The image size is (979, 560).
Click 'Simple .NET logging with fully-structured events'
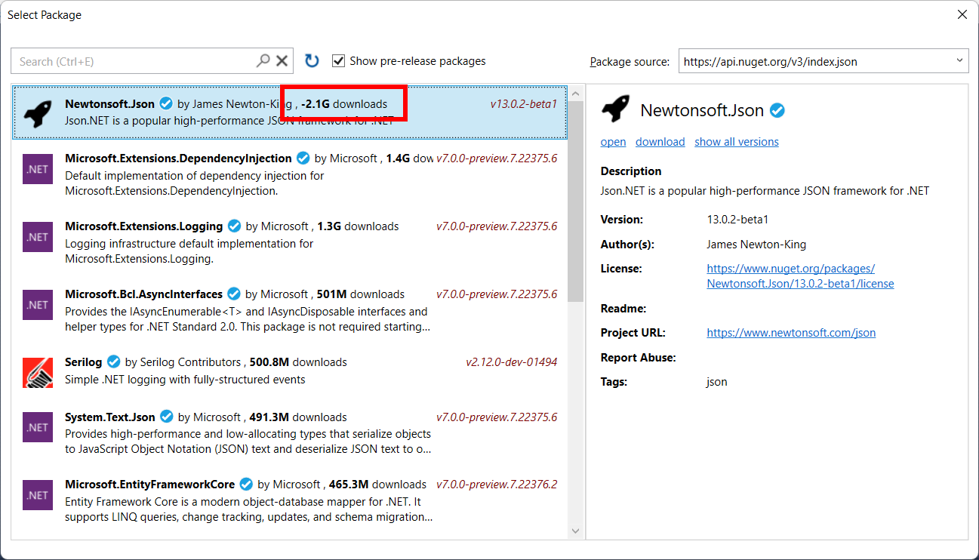coord(185,380)
